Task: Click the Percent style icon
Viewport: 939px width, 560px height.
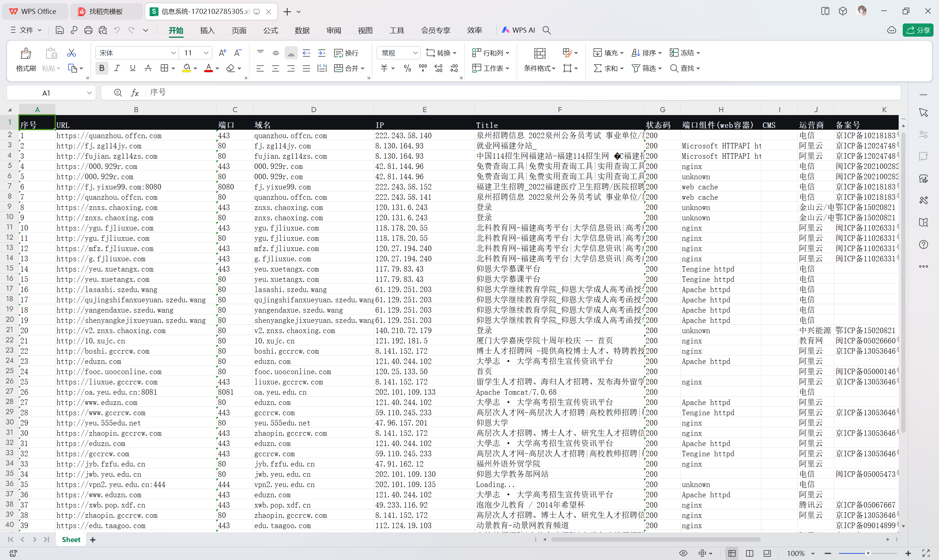Action: click(x=408, y=68)
